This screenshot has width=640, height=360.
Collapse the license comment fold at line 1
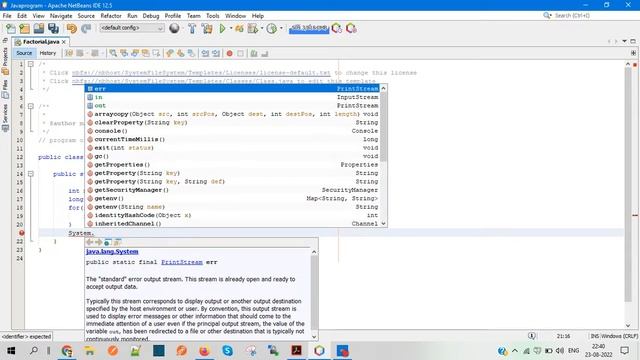[x=31, y=64]
